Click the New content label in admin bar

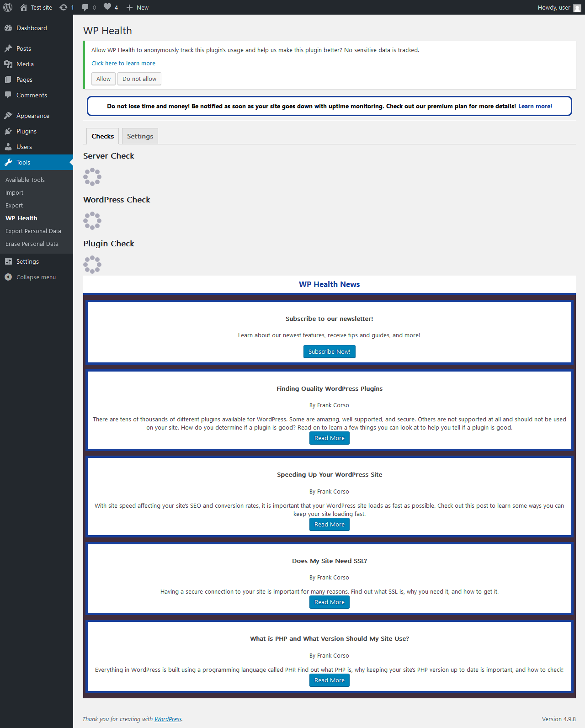click(x=143, y=7)
